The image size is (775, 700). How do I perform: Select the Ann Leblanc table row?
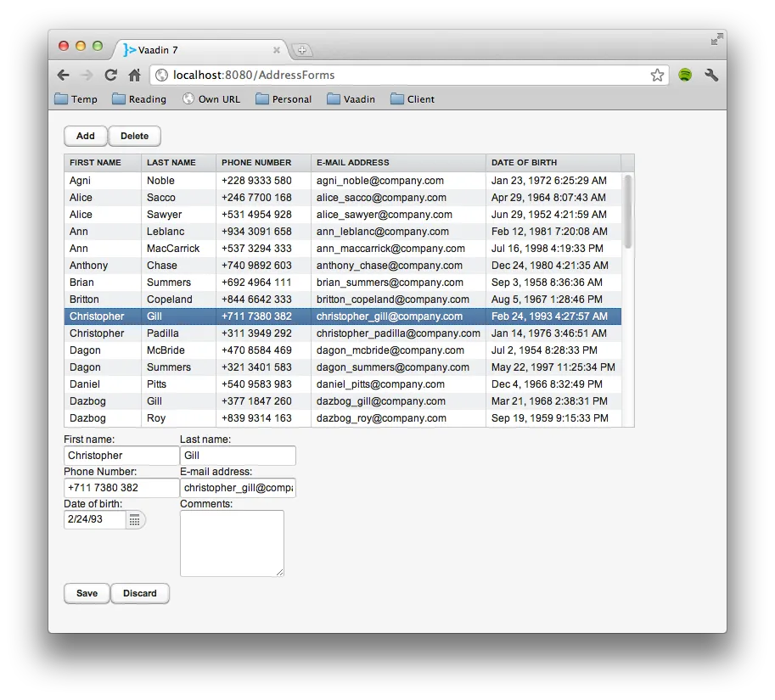(255, 231)
